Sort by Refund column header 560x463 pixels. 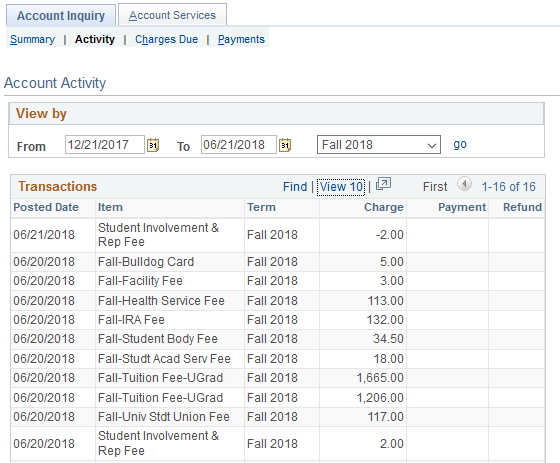point(522,207)
